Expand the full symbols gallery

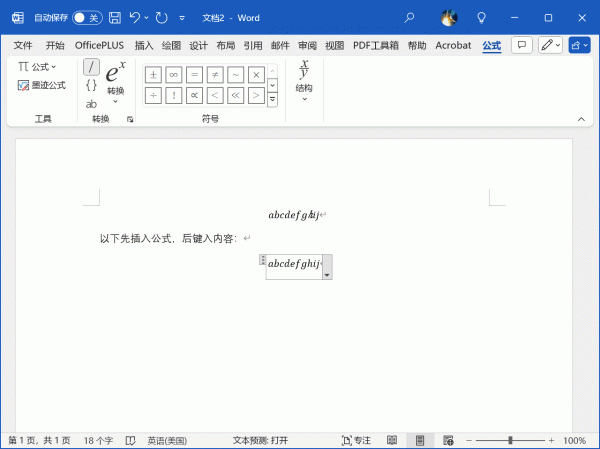click(x=272, y=100)
